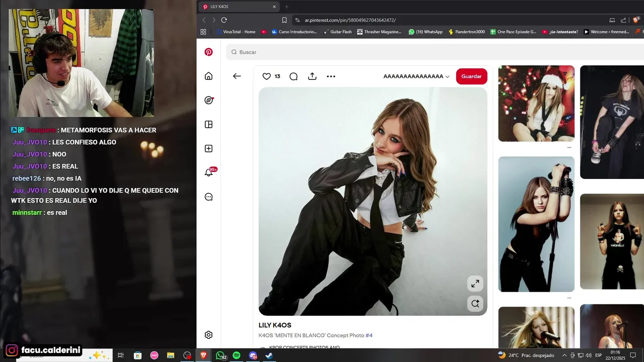Open the black and white laughing pin

(x=612, y=122)
